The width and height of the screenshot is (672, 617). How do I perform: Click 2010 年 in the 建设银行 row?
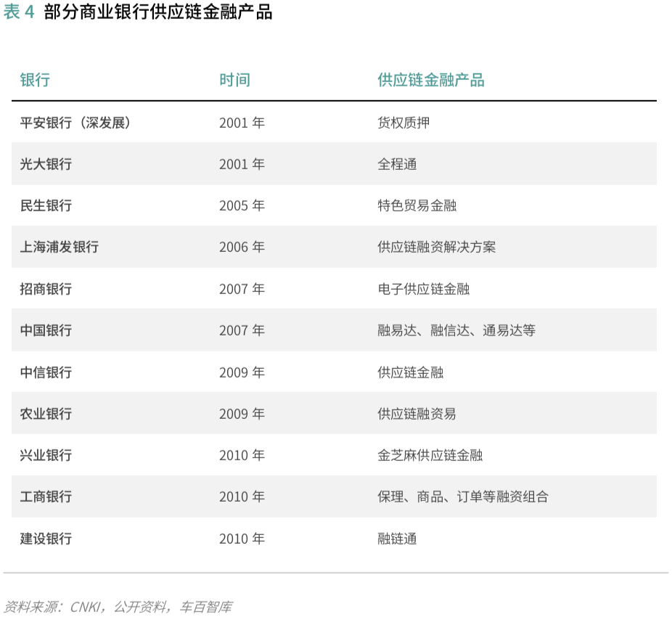[242, 539]
